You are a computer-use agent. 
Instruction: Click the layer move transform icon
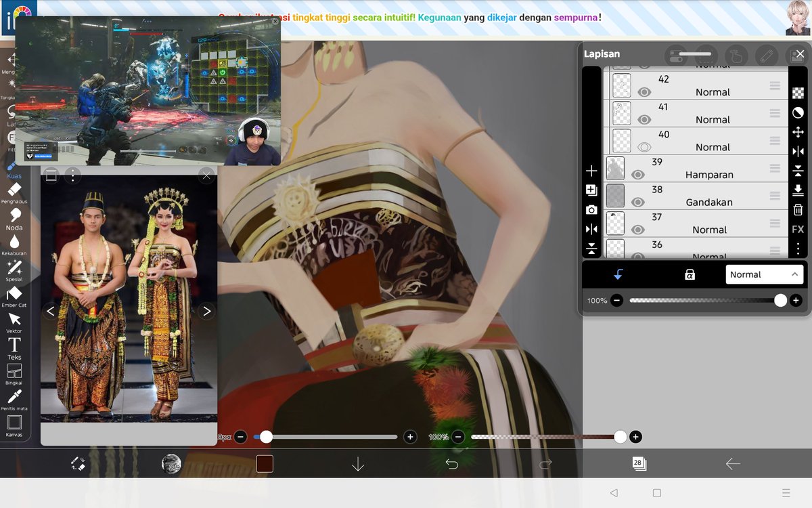798,132
